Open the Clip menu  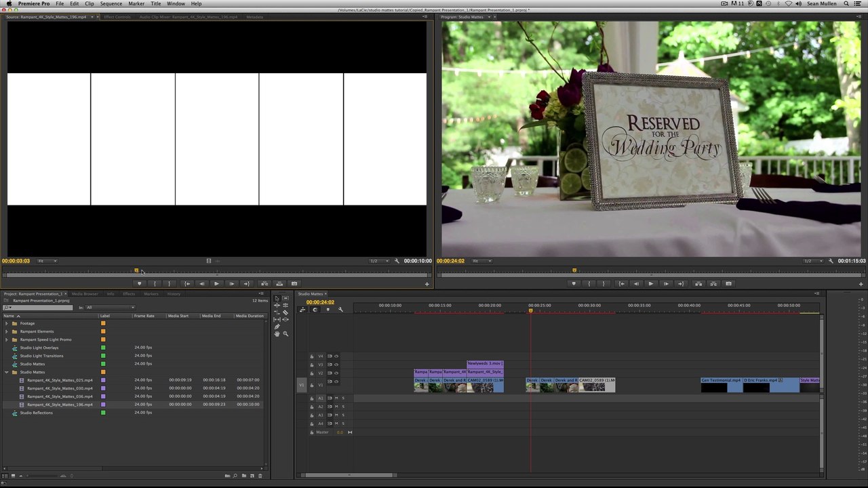[x=90, y=3]
